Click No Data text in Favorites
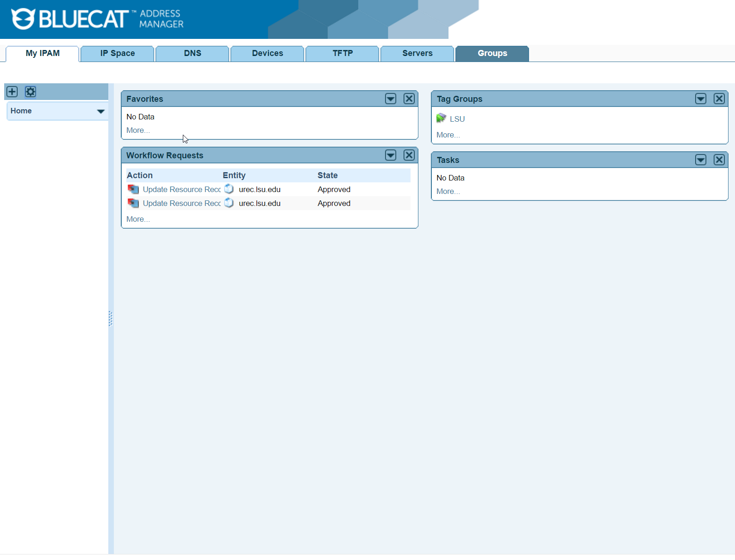Image resolution: width=735 pixels, height=560 pixels. point(141,117)
